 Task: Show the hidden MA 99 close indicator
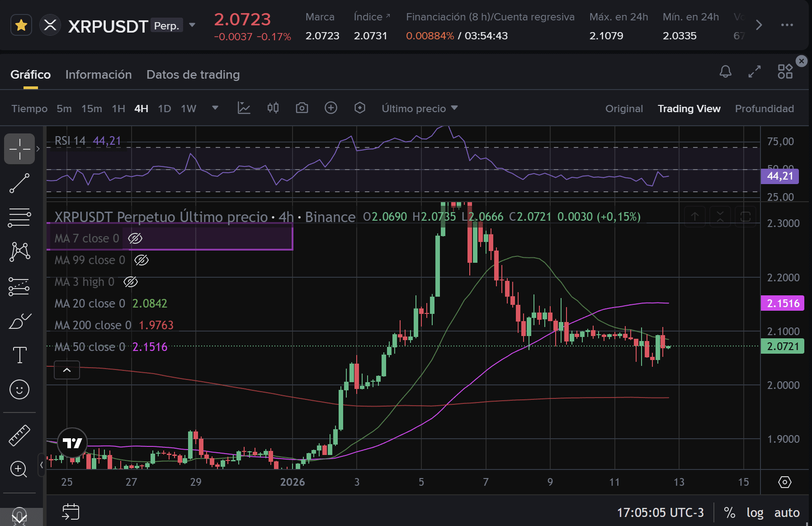coord(142,260)
